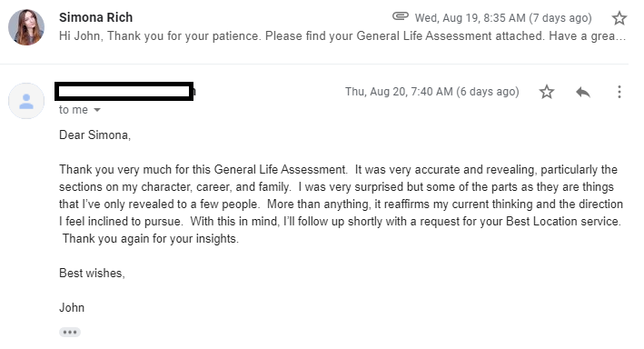This screenshot has width=644, height=349.
Task: Click the redacted sender name field
Action: click(124, 91)
